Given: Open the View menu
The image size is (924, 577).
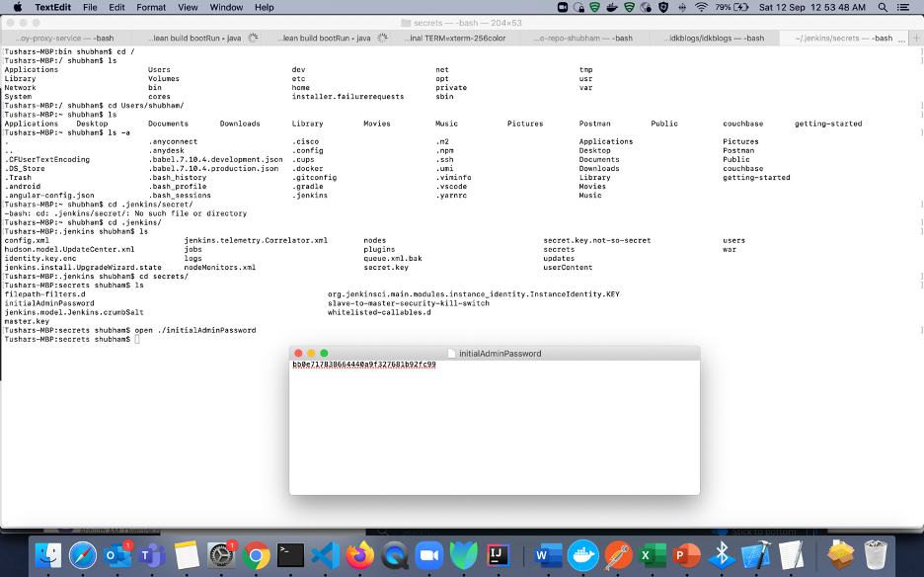Looking at the screenshot, I should point(188,7).
